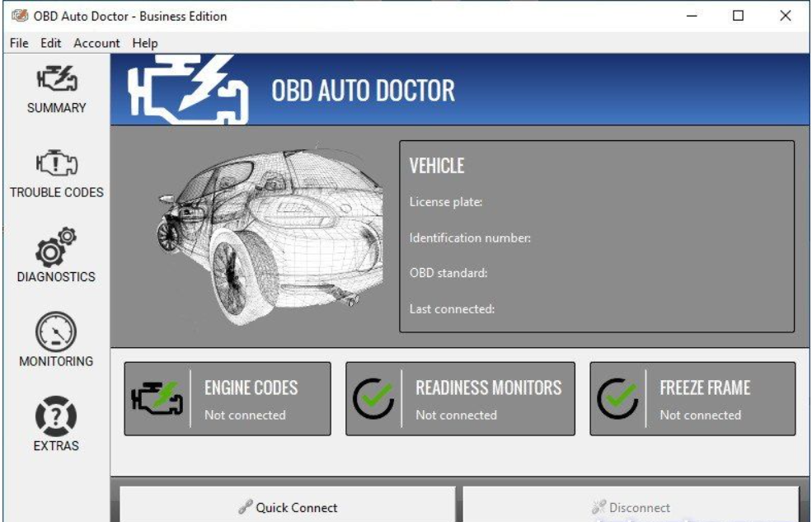This screenshot has height=522, width=812.
Task: Open the Trouble Codes engine warning icon
Action: (x=57, y=163)
